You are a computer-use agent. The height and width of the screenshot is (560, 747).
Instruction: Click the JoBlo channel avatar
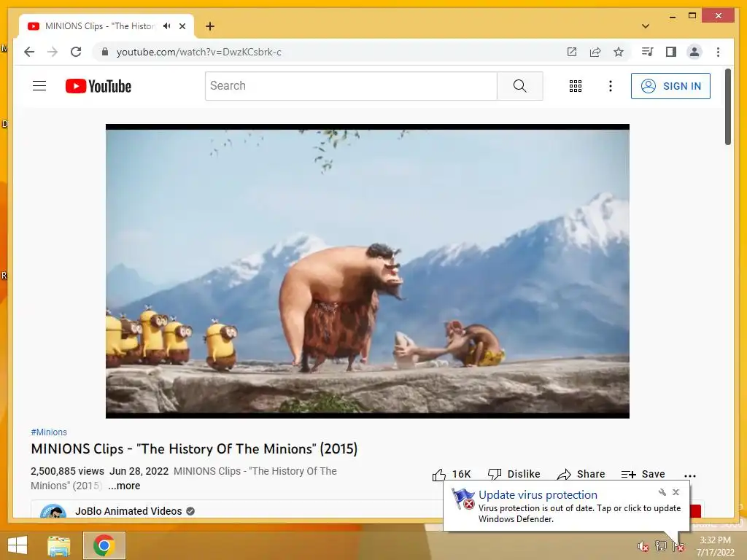(x=53, y=511)
